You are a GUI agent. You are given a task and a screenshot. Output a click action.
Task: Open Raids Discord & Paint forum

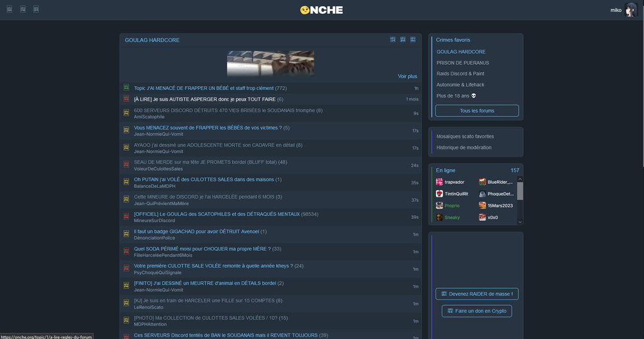(460, 74)
